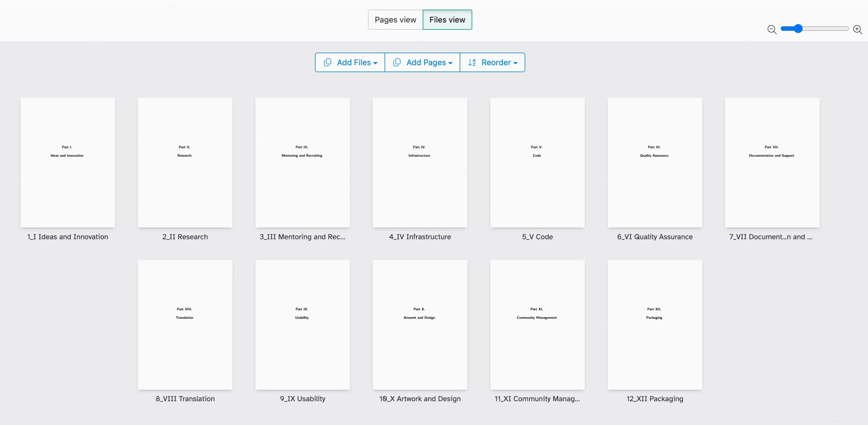Select the Part XI Community Management thumbnail
The width and height of the screenshot is (868, 426).
click(538, 325)
